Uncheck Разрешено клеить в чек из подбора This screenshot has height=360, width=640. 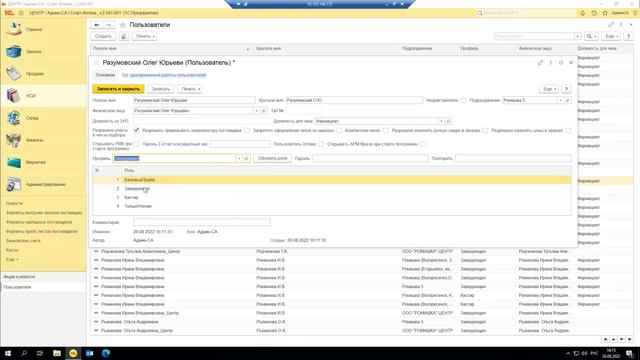point(136,130)
